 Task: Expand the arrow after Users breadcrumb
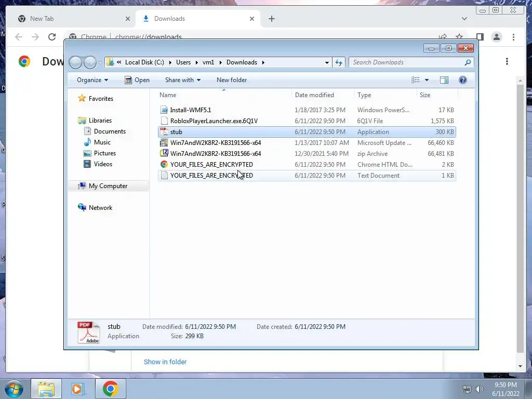click(196, 62)
